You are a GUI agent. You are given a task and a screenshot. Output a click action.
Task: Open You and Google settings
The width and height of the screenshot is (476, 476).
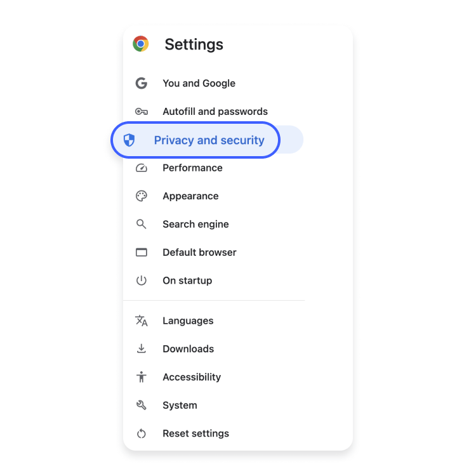pyautogui.click(x=199, y=83)
